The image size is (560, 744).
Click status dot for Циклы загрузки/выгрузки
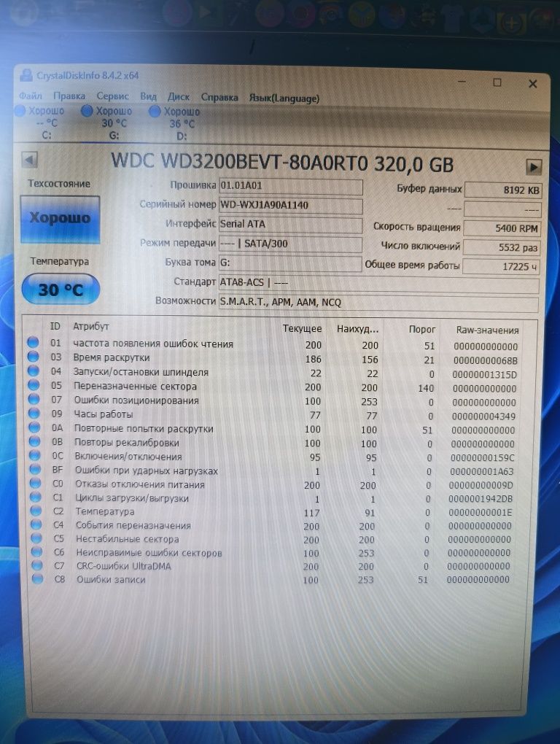pos(36,497)
